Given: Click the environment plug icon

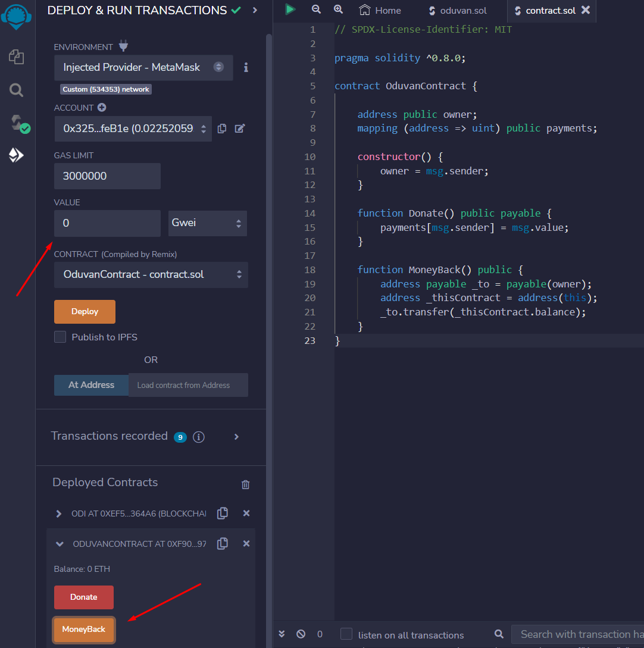Looking at the screenshot, I should (x=123, y=46).
